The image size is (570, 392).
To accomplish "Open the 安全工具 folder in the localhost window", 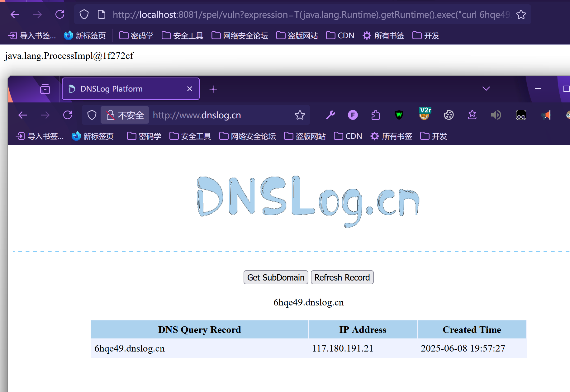I will point(183,35).
